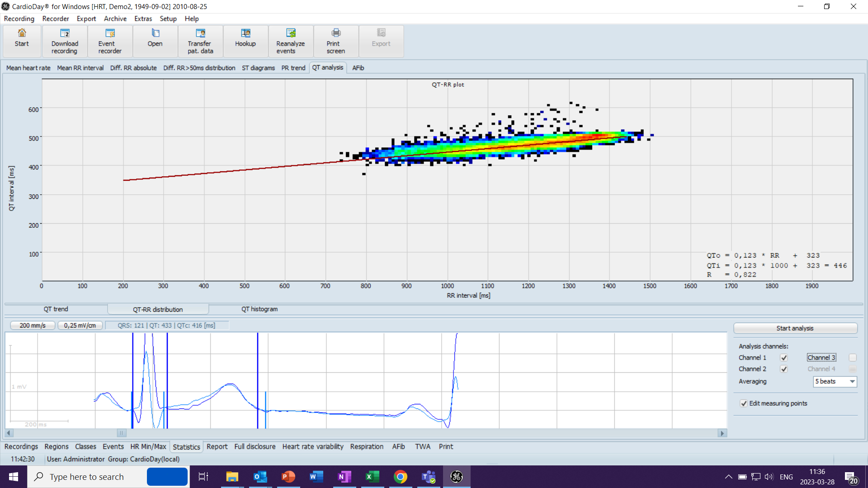The height and width of the screenshot is (488, 868).
Task: Open the Help menu
Action: coord(192,19)
